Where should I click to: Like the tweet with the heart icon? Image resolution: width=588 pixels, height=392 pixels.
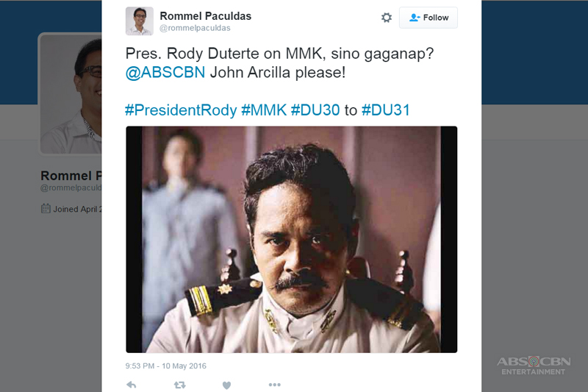[226, 385]
